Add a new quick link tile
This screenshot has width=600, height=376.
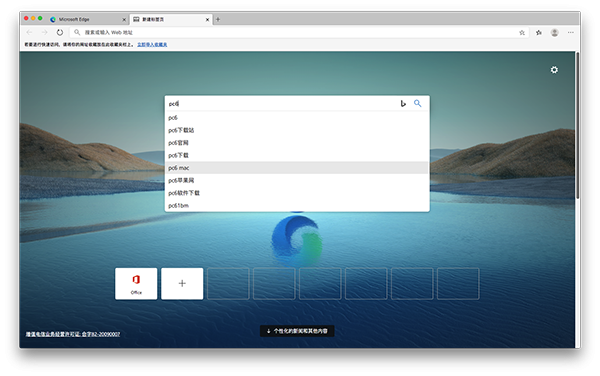tap(182, 283)
